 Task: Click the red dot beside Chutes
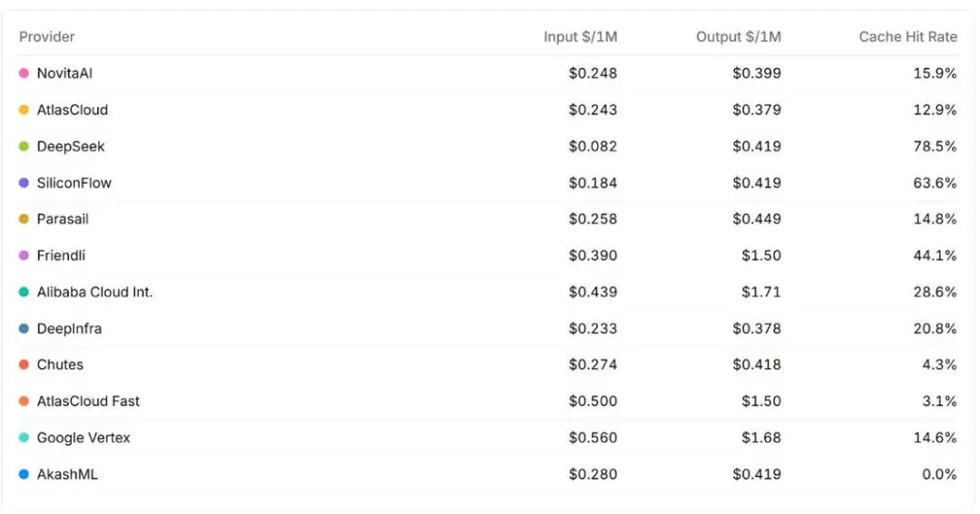pos(24,364)
